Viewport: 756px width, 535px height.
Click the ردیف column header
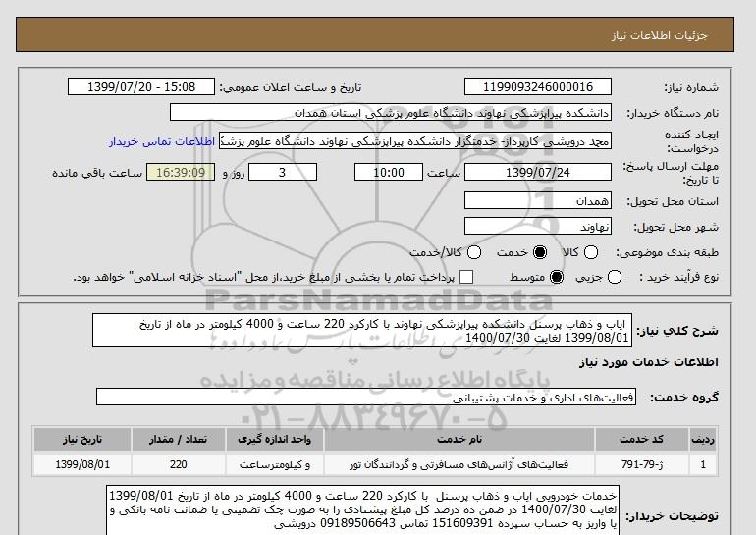click(x=703, y=439)
